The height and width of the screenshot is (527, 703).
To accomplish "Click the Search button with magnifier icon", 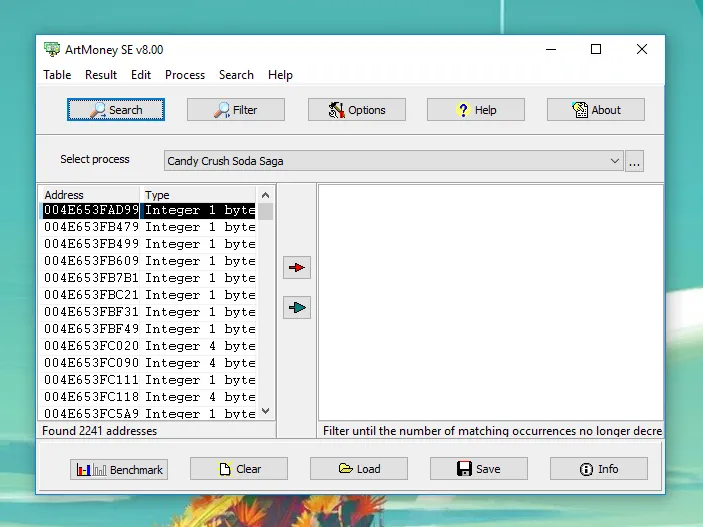I will tap(116, 110).
